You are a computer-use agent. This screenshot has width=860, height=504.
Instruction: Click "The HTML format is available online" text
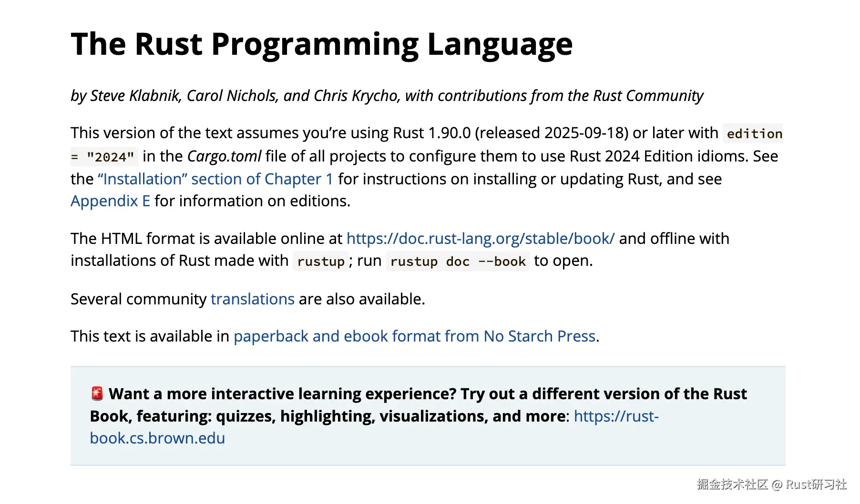point(197,238)
